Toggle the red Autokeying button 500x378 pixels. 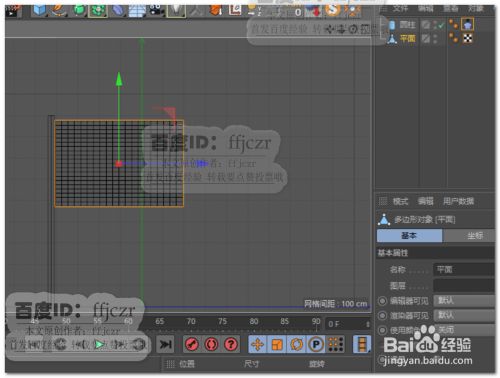211,344
